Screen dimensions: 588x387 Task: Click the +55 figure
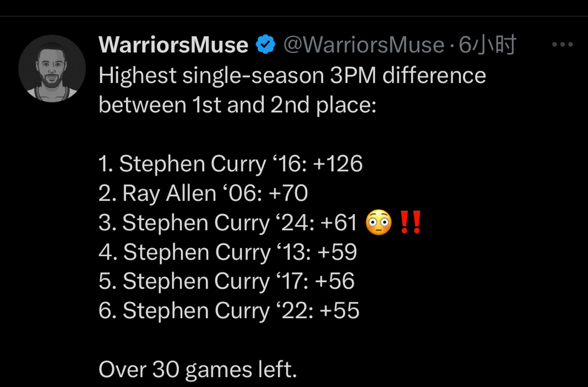pos(339,311)
